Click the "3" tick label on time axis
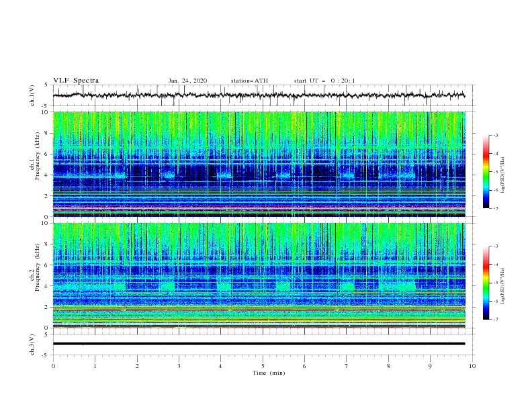This screenshot has width=532, height=411. [x=179, y=366]
